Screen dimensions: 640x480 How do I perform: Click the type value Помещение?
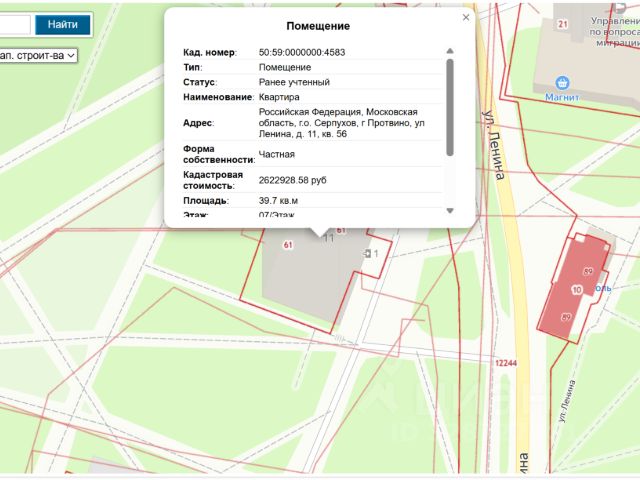tap(285, 67)
